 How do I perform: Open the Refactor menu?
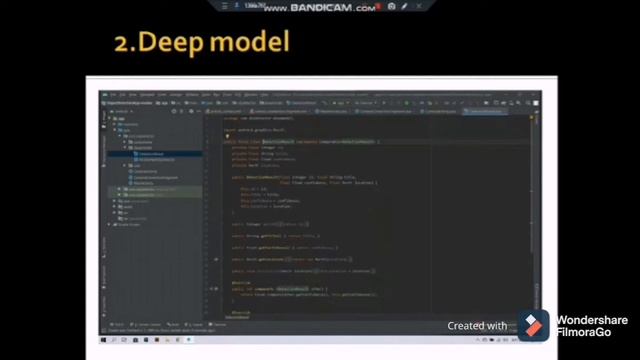tap(192, 95)
